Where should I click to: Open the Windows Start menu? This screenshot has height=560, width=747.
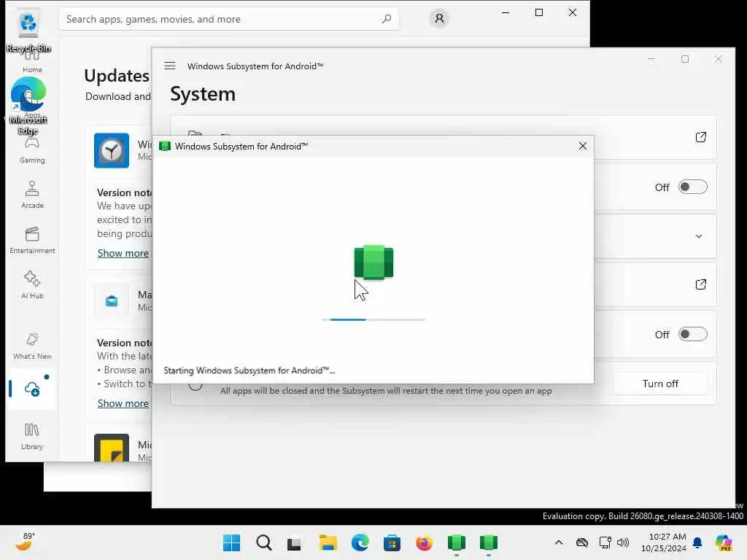click(231, 542)
